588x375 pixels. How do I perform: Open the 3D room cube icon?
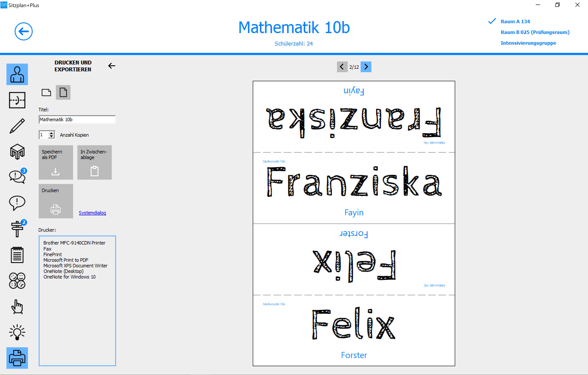17,152
